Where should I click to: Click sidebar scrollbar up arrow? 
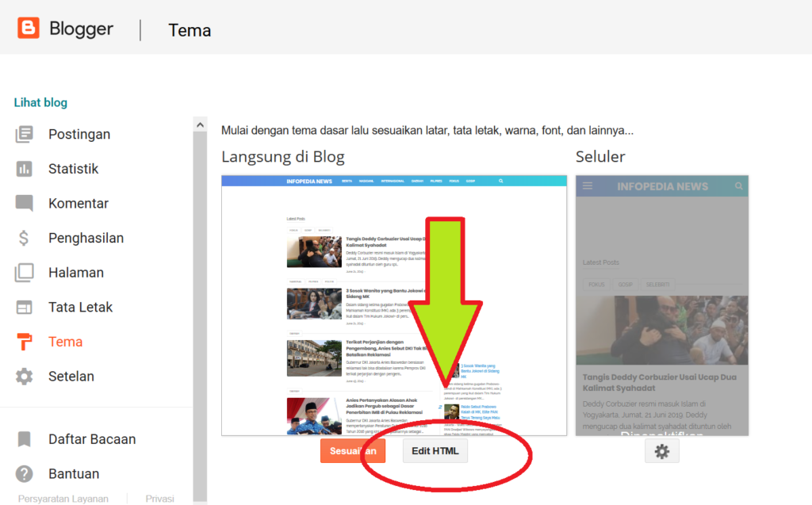pos(200,124)
